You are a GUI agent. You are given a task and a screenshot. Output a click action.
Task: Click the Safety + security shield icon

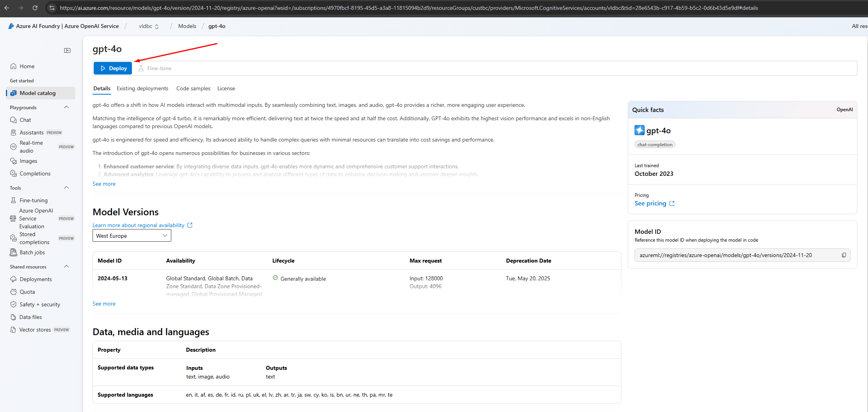pyautogui.click(x=13, y=304)
